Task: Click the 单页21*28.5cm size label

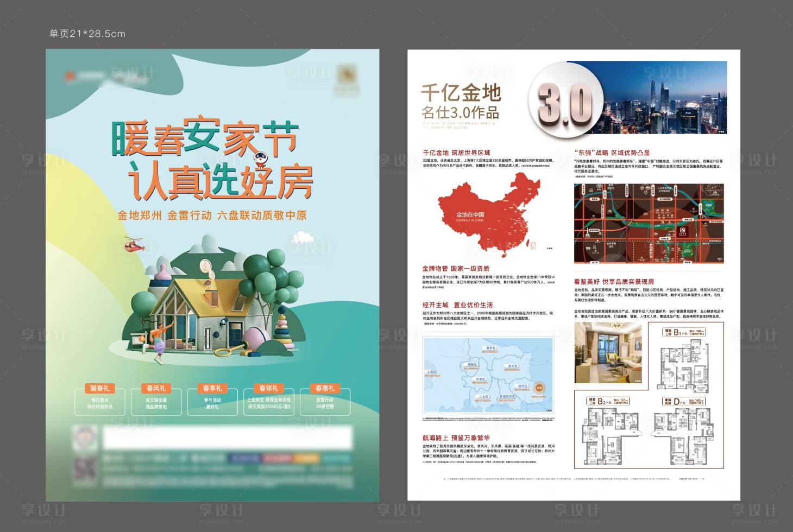Action: tap(87, 34)
